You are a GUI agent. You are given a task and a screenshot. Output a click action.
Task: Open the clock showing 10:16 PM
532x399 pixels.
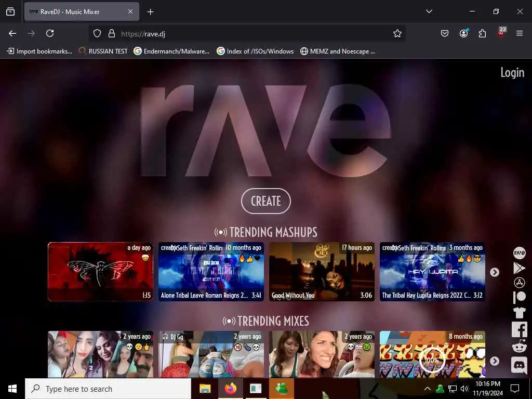(x=488, y=389)
